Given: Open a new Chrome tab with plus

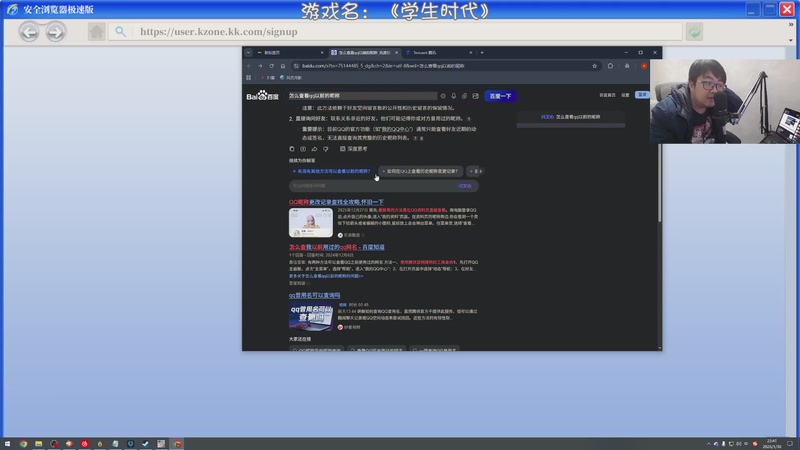Looking at the screenshot, I should [482, 53].
